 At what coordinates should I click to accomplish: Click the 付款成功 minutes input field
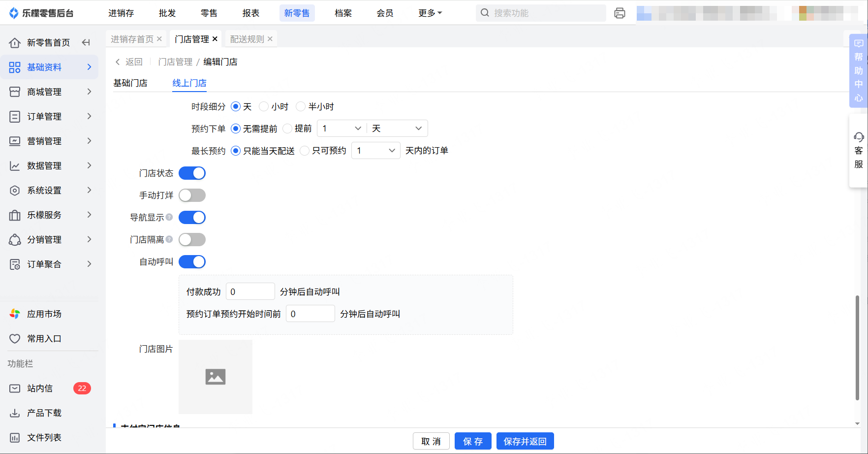[250, 292]
